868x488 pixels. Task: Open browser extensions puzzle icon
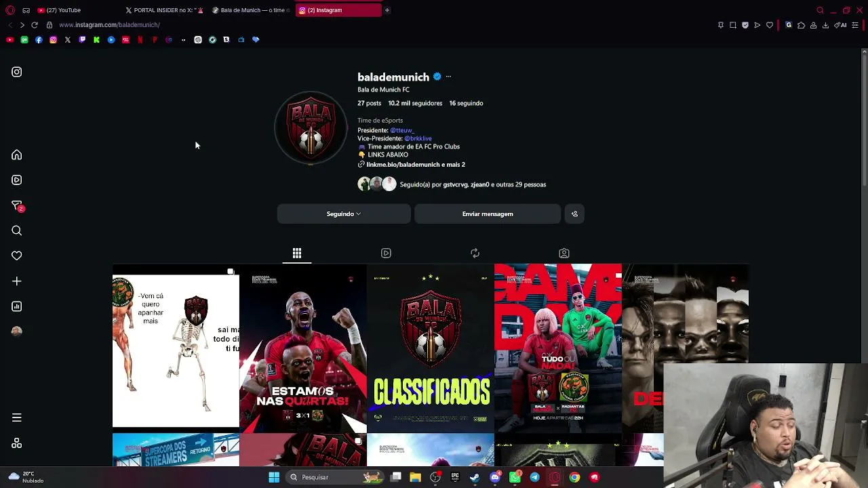click(801, 25)
